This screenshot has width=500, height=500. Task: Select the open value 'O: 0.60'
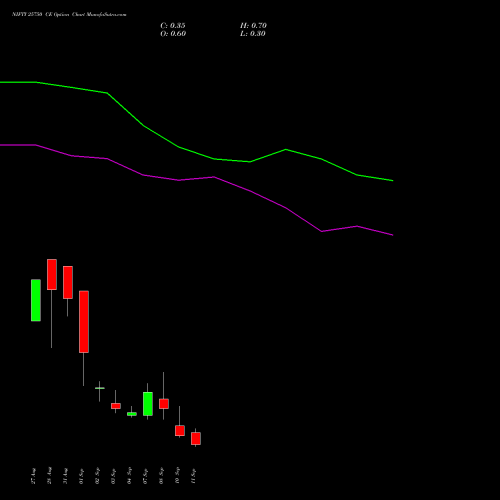pyautogui.click(x=173, y=34)
